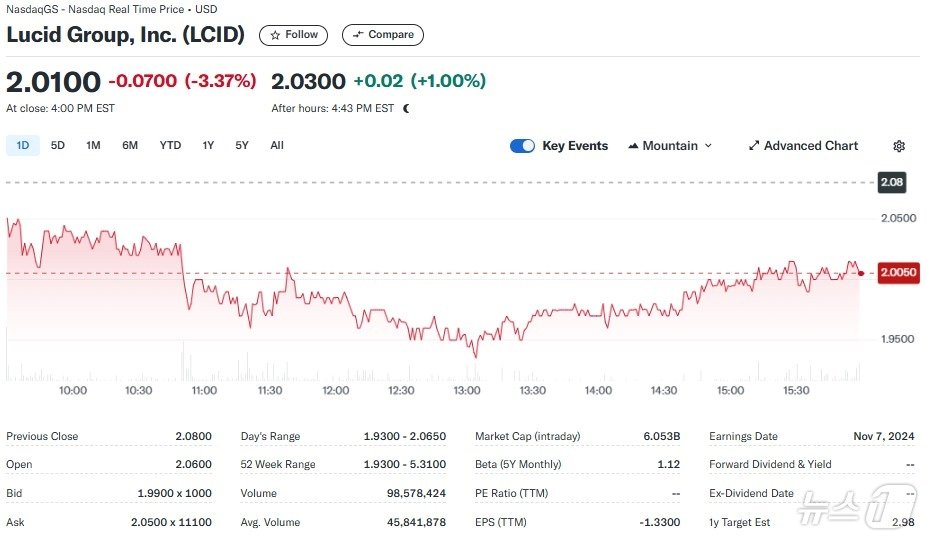Click the Compare button

tap(382, 35)
